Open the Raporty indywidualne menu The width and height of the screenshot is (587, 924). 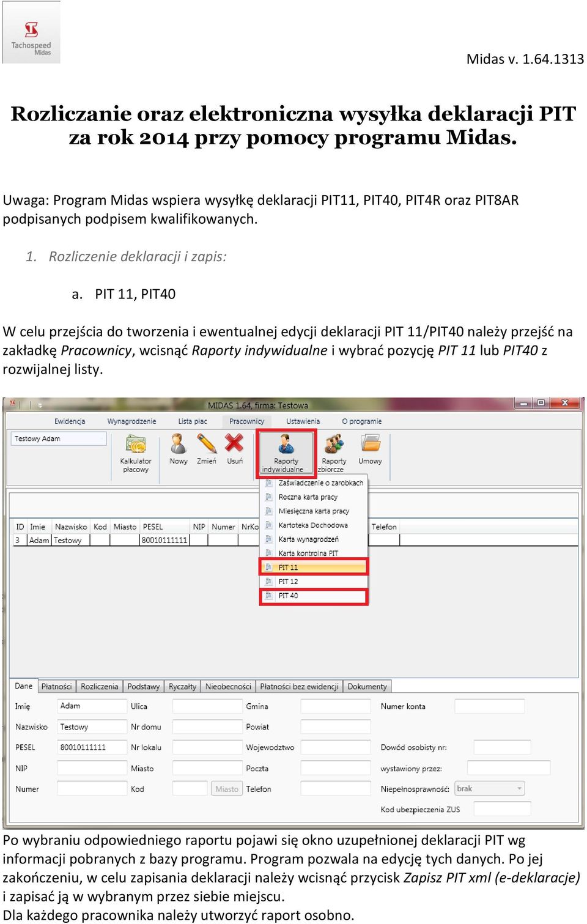click(x=286, y=453)
